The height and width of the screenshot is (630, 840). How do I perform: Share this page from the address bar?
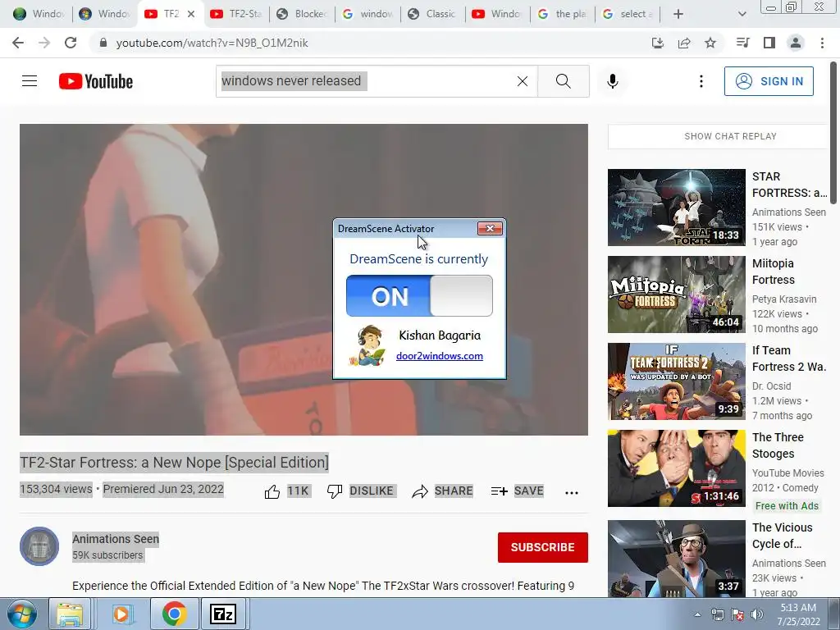click(x=684, y=43)
